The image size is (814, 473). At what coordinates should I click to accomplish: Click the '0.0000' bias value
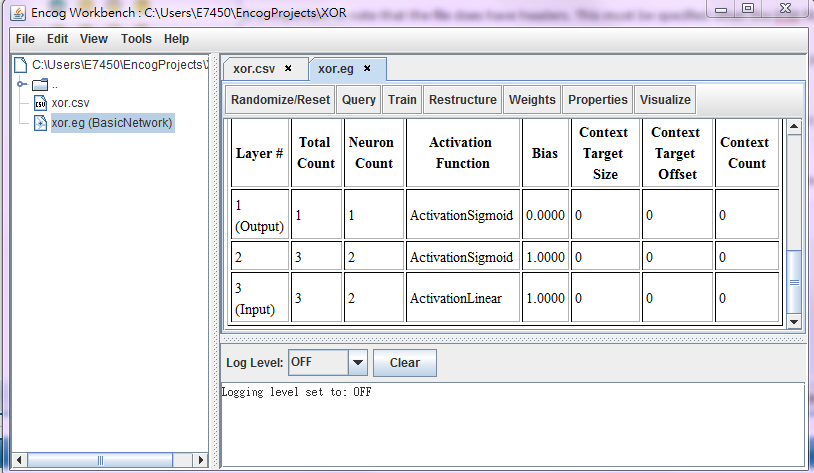coord(545,215)
